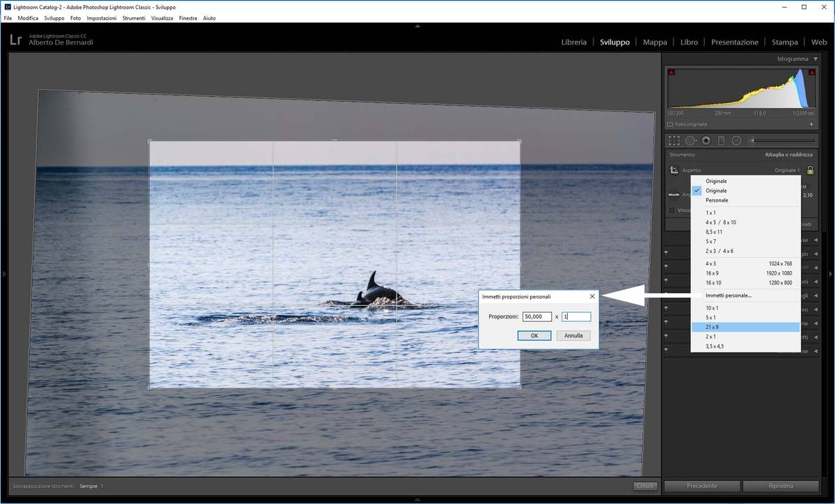Switch to the Libreria module
Image resolution: width=835 pixels, height=504 pixels.
tap(573, 42)
